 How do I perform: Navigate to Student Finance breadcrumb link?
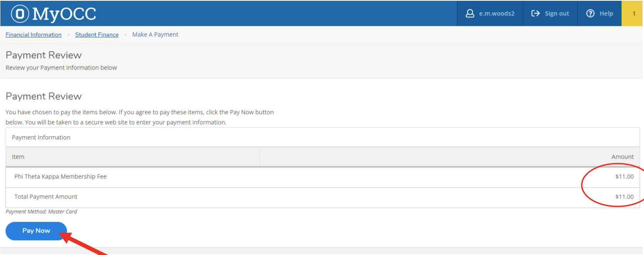[97, 35]
